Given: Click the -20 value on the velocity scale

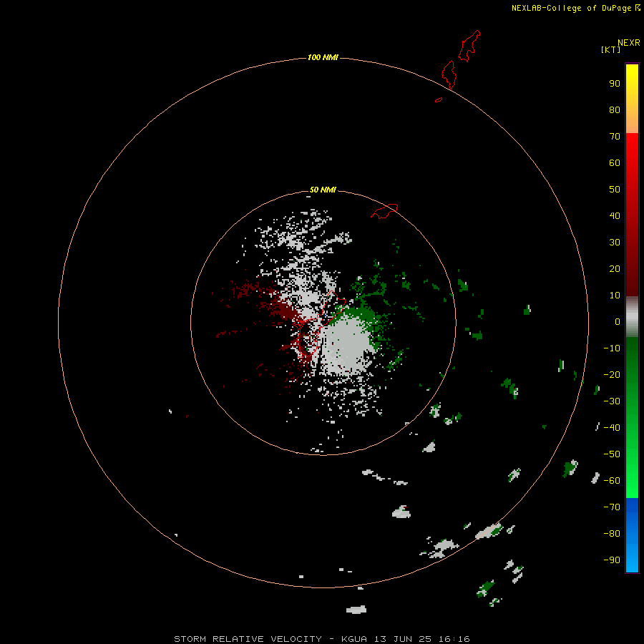Looking at the screenshot, I should [612, 374].
